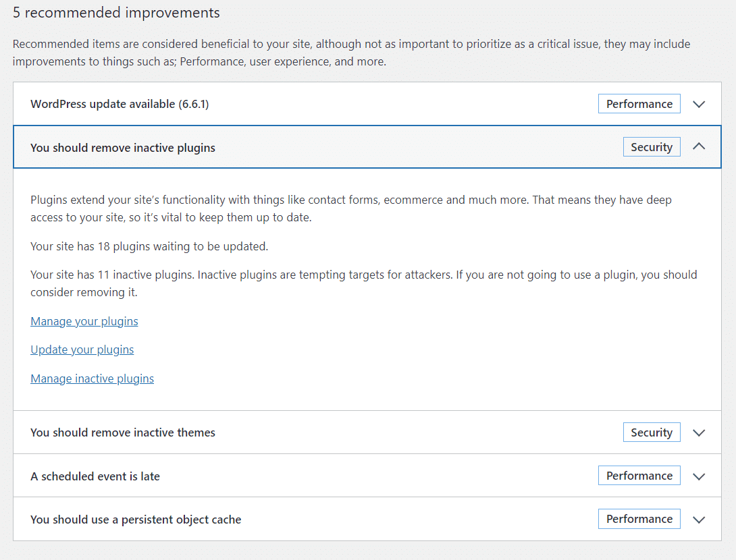This screenshot has width=736, height=560.
Task: Open the Update your plugins link
Action: 82,349
